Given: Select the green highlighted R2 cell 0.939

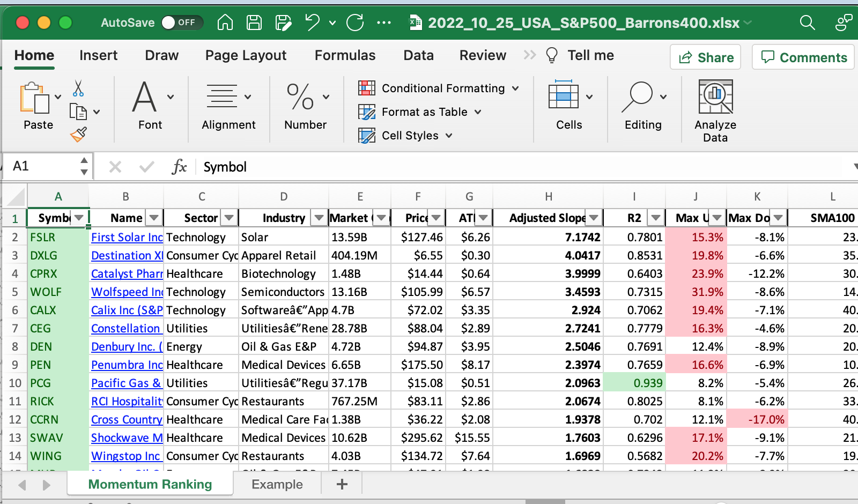Looking at the screenshot, I should coord(634,383).
